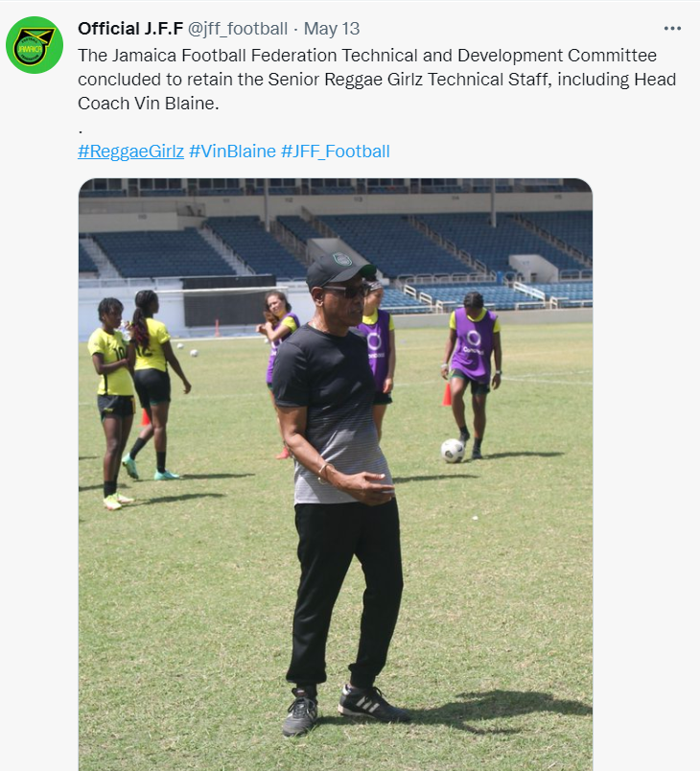Open the @jff_football handle link

(238, 29)
